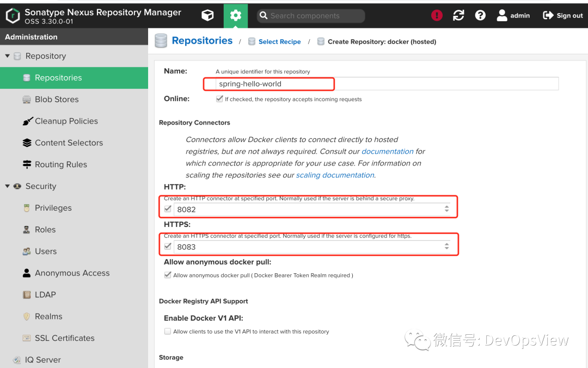This screenshot has height=368, width=588.
Task: Click the IQ Server icon
Action: point(17,360)
